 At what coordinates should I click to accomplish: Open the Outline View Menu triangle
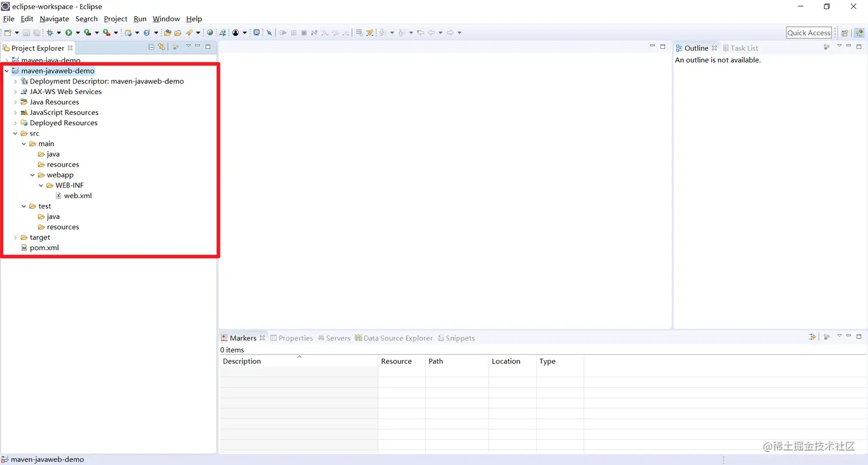[839, 46]
